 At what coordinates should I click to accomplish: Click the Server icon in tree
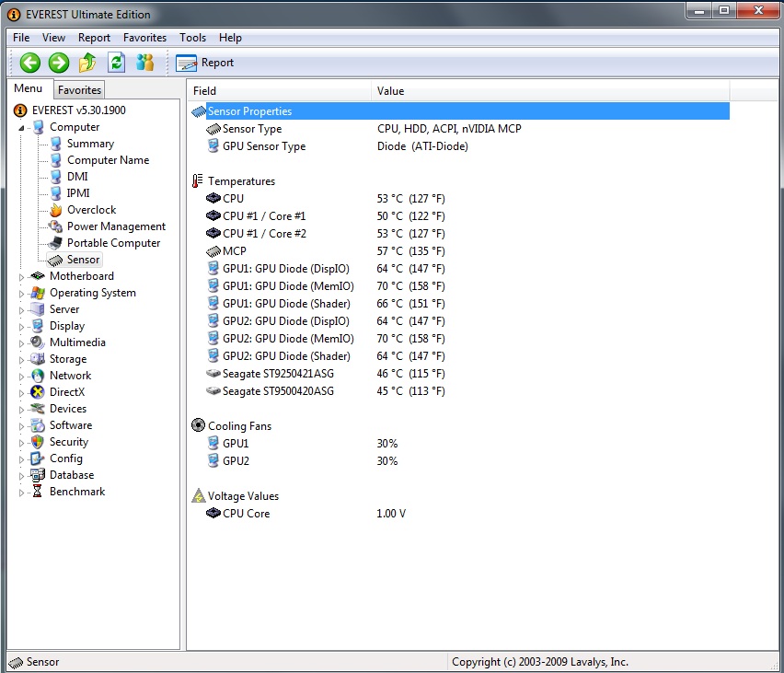pyautogui.click(x=38, y=309)
